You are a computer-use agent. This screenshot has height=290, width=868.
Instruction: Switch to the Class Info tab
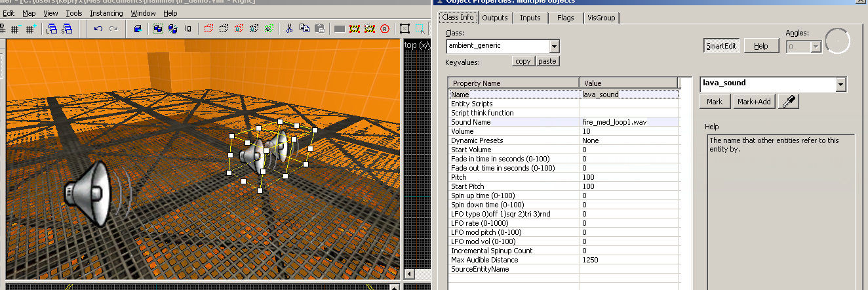pos(458,17)
